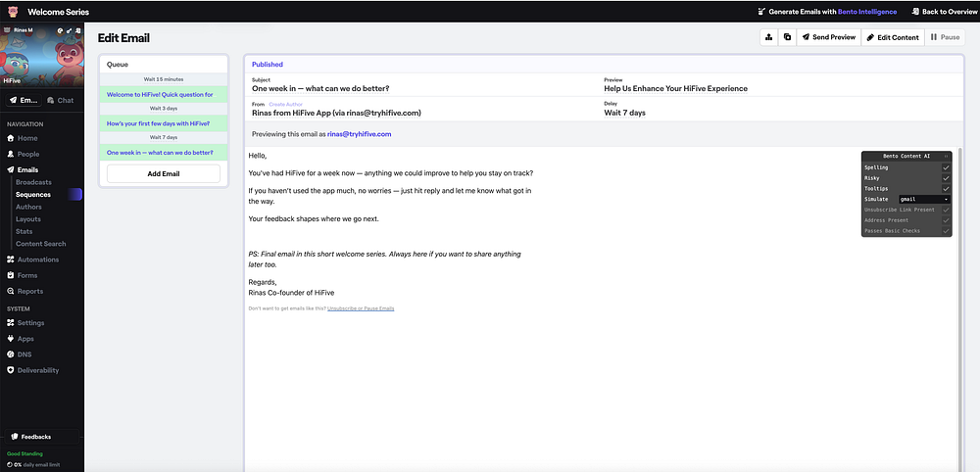
Task: Click the Bento logo in top bar
Action: (x=12, y=11)
